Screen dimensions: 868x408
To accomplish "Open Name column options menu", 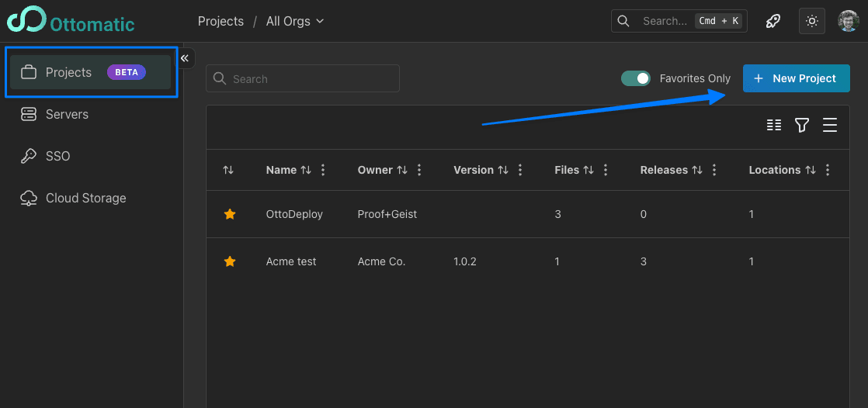I will [323, 170].
